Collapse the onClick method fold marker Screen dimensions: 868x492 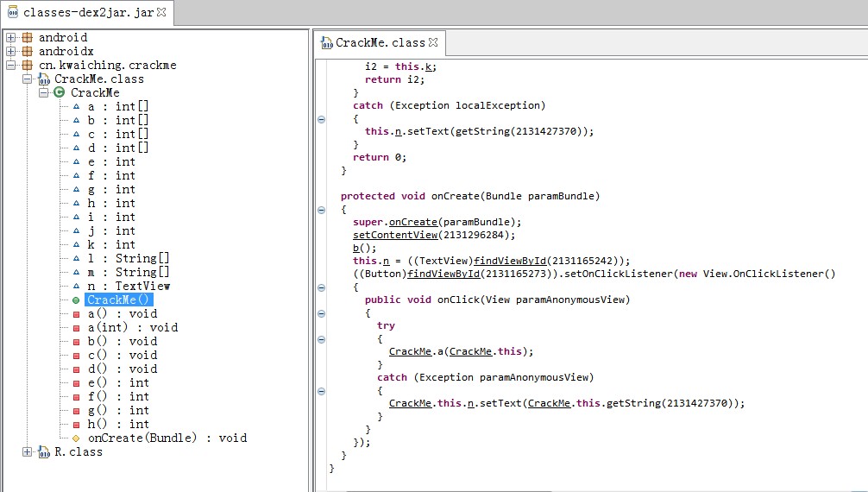(x=321, y=313)
